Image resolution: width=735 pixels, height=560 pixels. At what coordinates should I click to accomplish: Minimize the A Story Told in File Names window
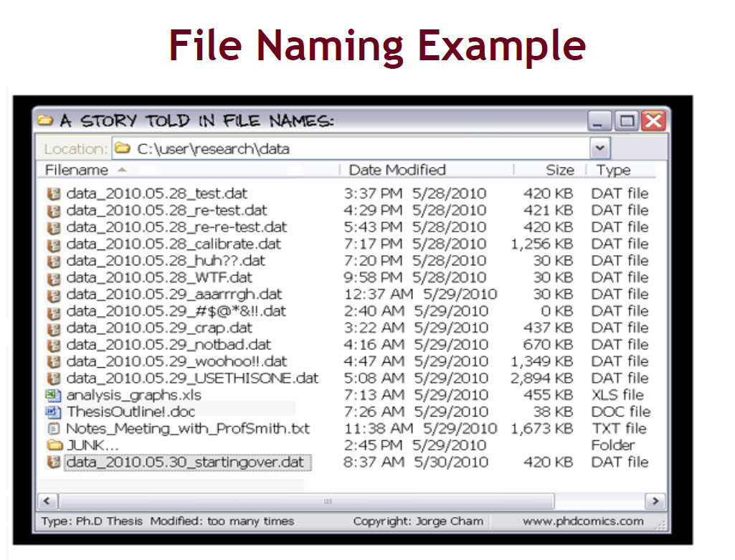click(x=599, y=121)
